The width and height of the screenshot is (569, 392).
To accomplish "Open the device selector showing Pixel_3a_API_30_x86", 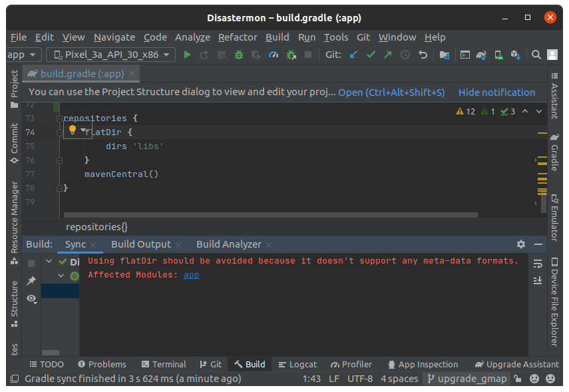I will tap(110, 55).
